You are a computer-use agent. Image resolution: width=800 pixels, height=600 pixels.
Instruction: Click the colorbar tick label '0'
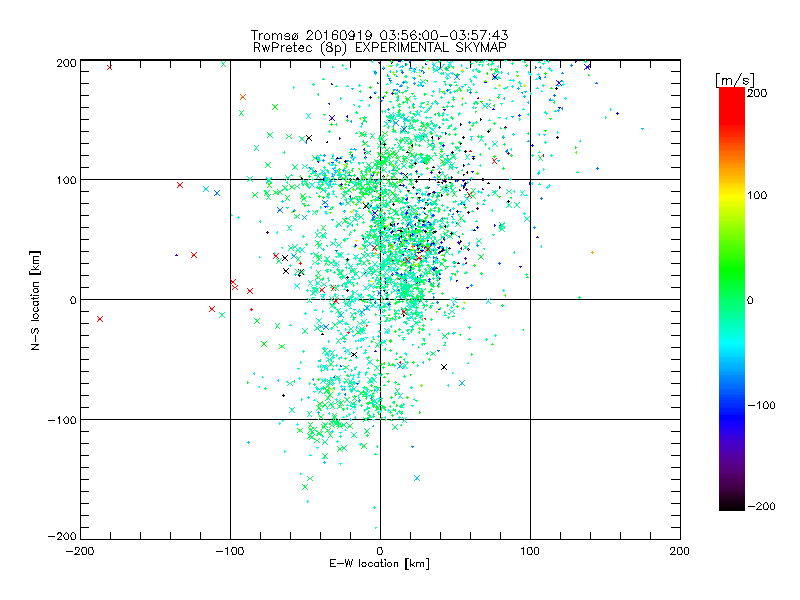point(750,300)
